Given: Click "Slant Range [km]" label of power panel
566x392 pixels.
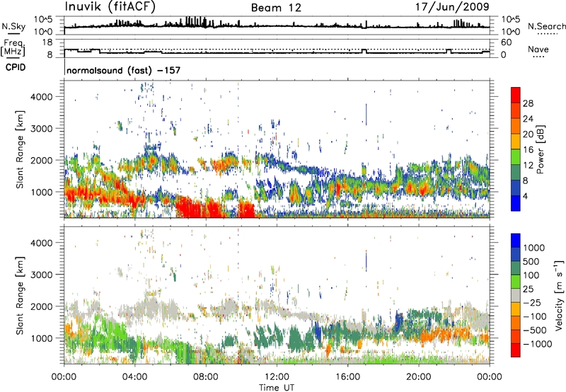Looking at the screenshot, I should (20, 149).
